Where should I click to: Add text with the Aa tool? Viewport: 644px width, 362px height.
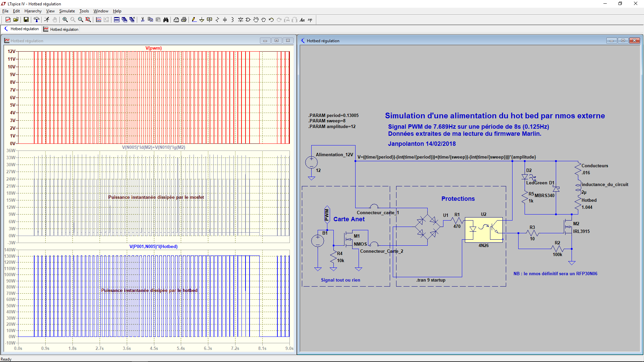(x=302, y=20)
